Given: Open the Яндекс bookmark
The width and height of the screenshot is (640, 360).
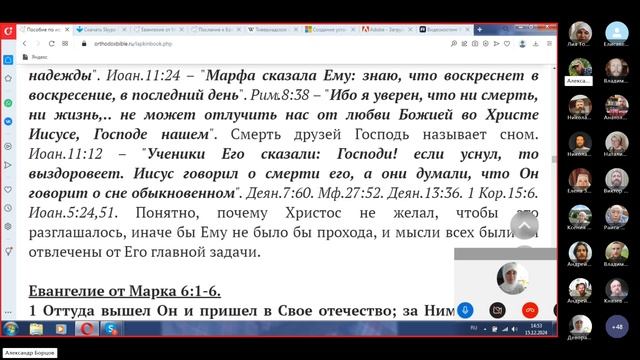Looking at the screenshot, I should (35, 57).
